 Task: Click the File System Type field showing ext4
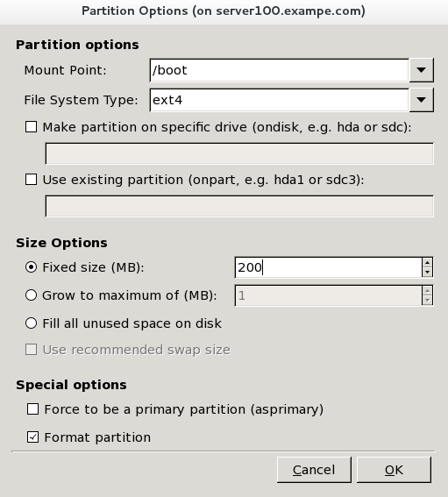point(280,100)
